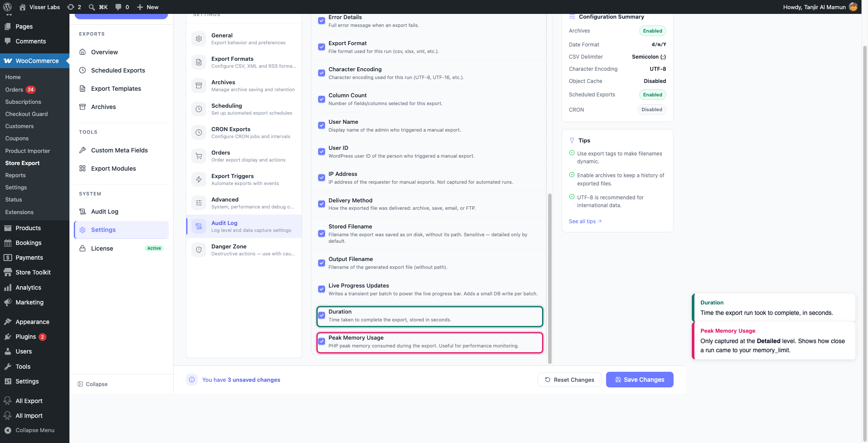
Task: Click the Reset Changes button
Action: (x=569, y=380)
